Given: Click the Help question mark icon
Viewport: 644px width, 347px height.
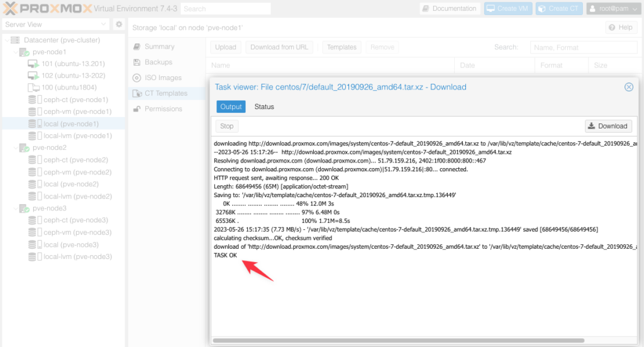Looking at the screenshot, I should pyautogui.click(x=612, y=28).
